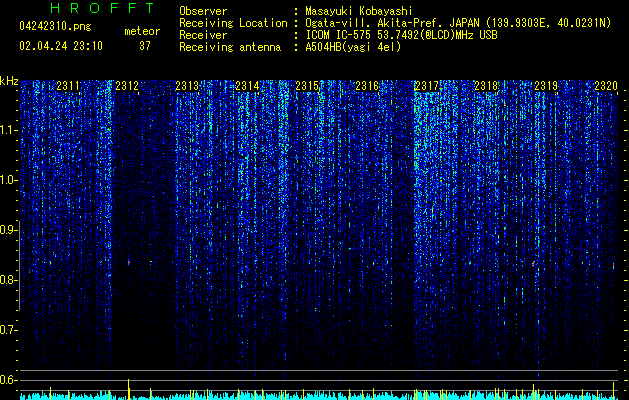Click the 2318 time marker
629x400 pixels.
[x=487, y=86]
